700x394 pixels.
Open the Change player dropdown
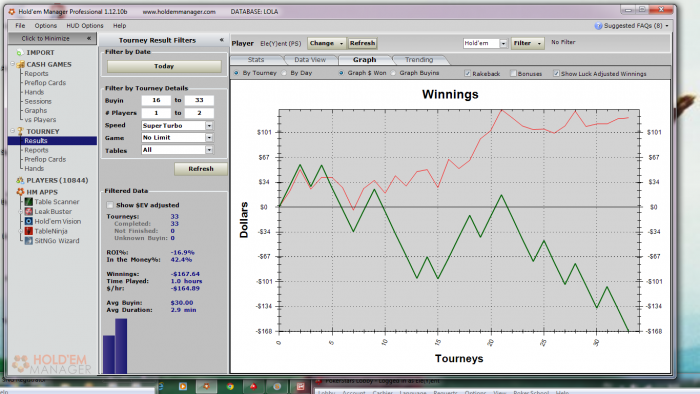tap(326, 43)
